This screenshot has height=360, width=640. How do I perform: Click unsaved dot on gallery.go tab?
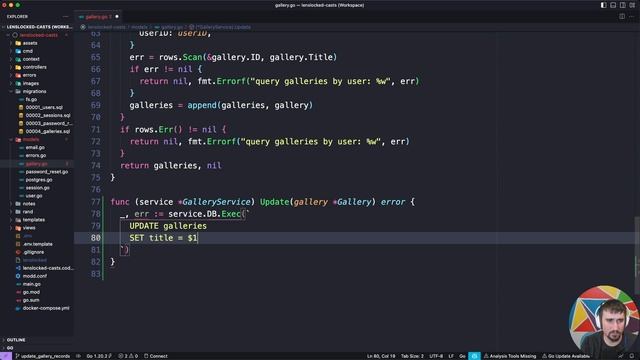click(x=117, y=17)
